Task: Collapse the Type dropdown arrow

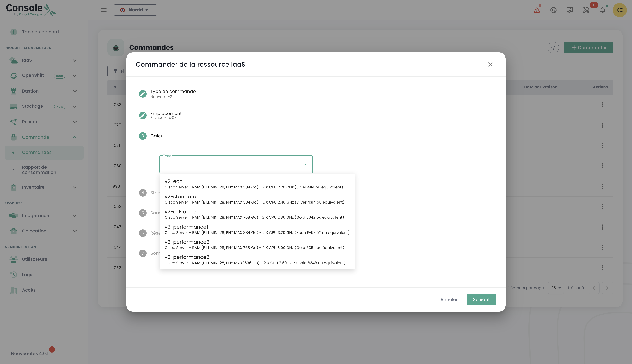Action: pos(305,164)
